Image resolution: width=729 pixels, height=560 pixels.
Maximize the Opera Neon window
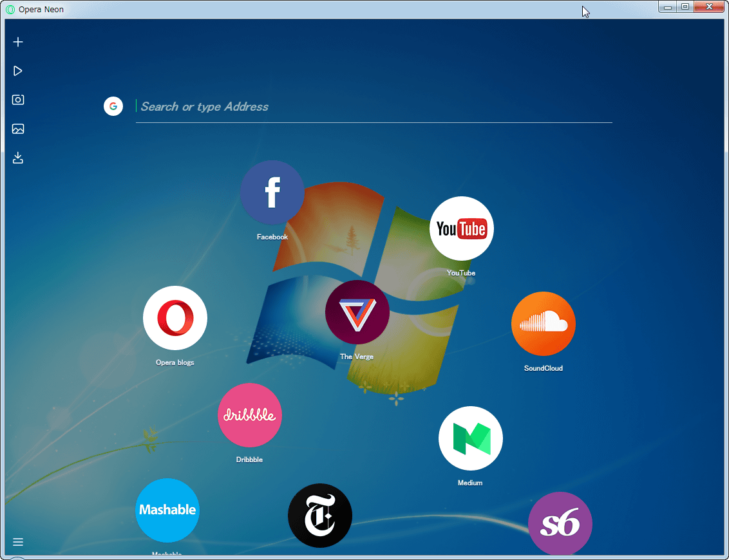coord(685,7)
